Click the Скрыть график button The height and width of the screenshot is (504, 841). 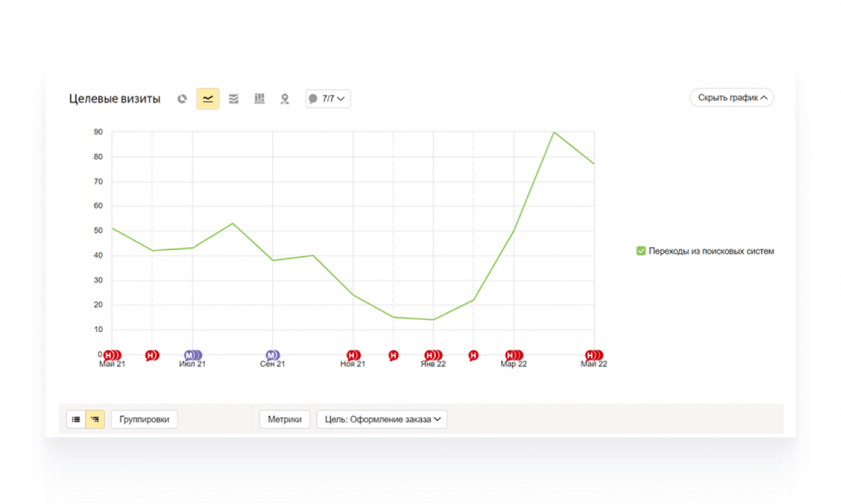pos(732,98)
